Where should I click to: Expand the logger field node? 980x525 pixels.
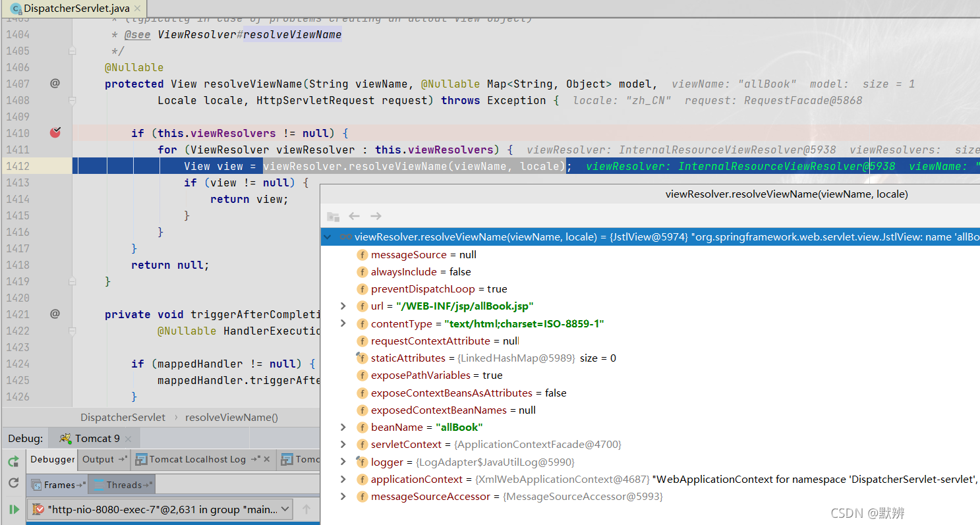[x=343, y=462]
